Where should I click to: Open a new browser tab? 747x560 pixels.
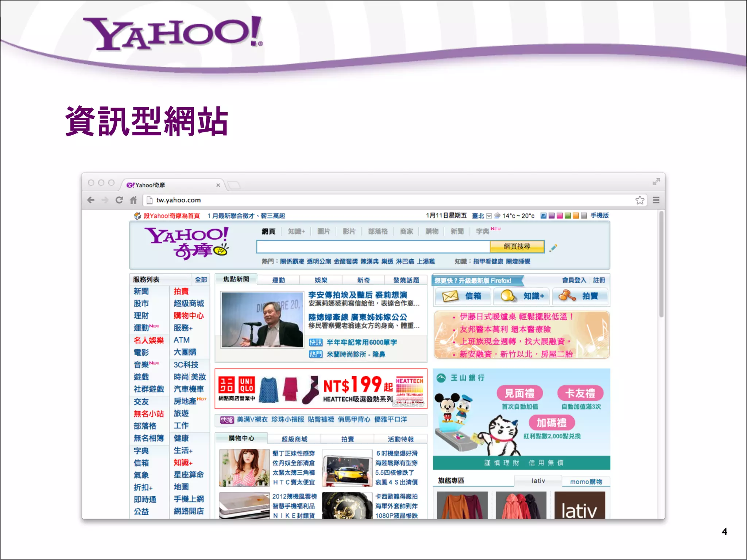tap(234, 185)
